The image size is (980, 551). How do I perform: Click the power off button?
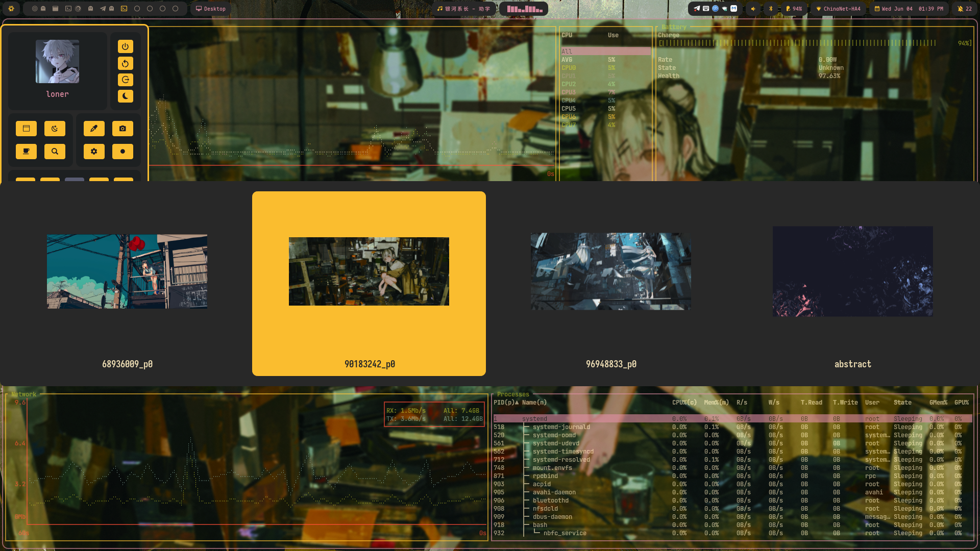[x=125, y=46]
